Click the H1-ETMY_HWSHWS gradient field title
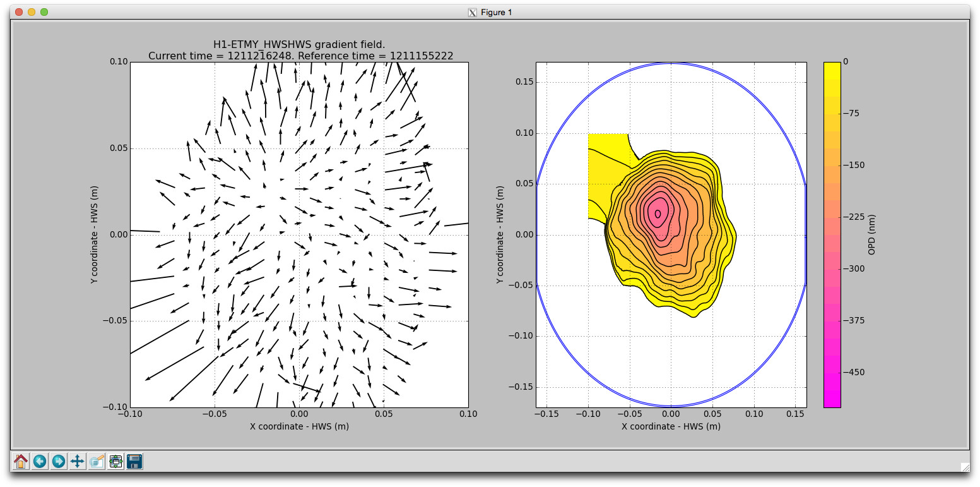 click(300, 44)
